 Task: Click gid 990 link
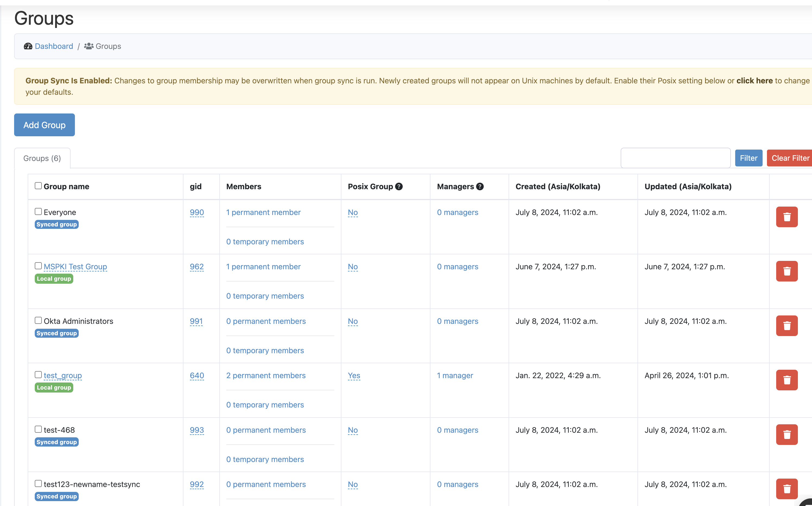(x=197, y=213)
